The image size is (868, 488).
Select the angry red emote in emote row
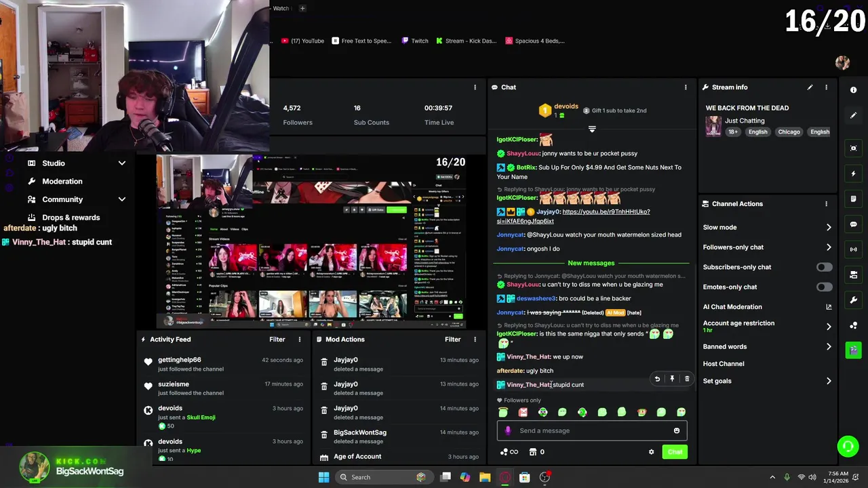pyautogui.click(x=523, y=412)
